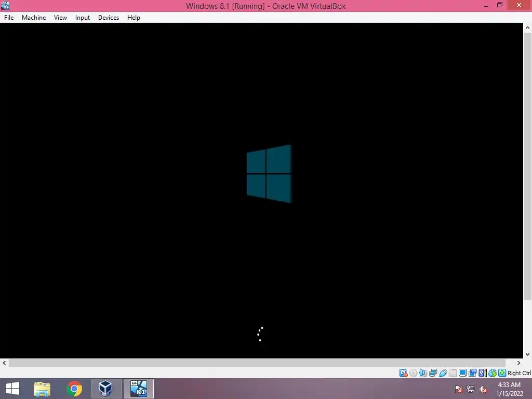The width and height of the screenshot is (532, 399).
Task: Click the vertical scrollbar thumb
Action: click(x=527, y=167)
